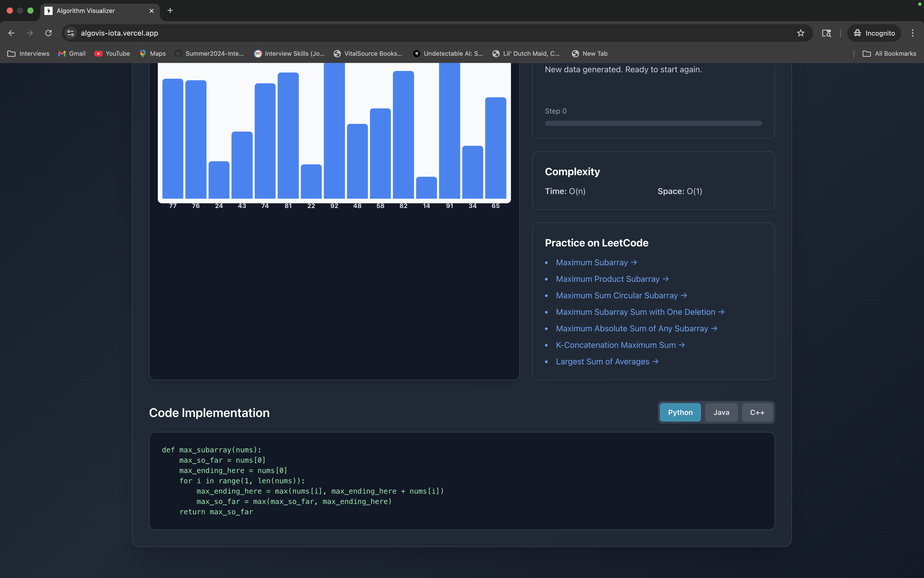Click the 'Space: O(1)' complexity text

click(x=680, y=191)
